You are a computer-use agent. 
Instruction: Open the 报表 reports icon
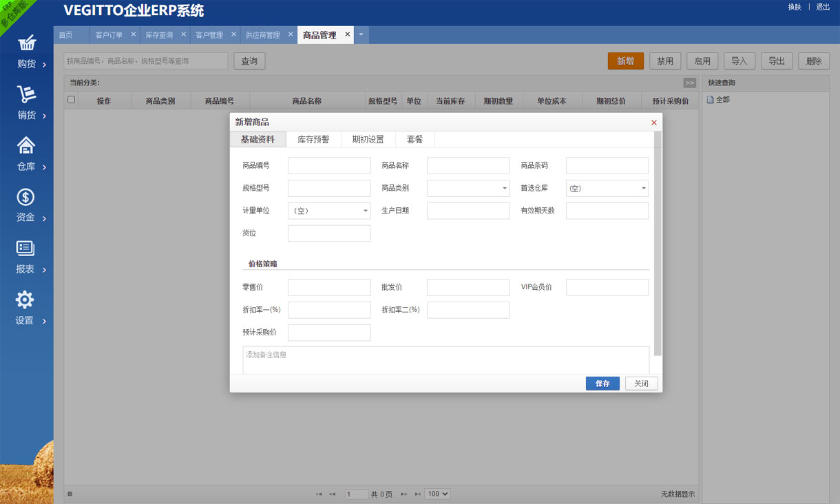[x=26, y=249]
